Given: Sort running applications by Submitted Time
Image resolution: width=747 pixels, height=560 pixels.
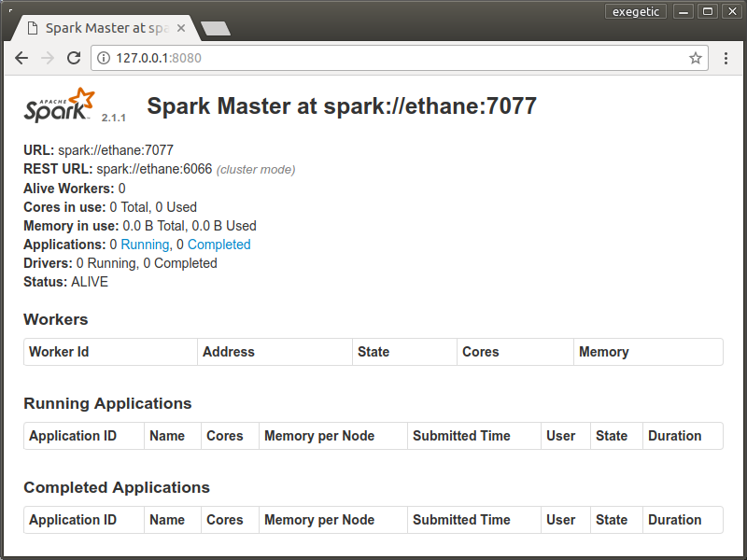Looking at the screenshot, I should pyautogui.click(x=461, y=436).
